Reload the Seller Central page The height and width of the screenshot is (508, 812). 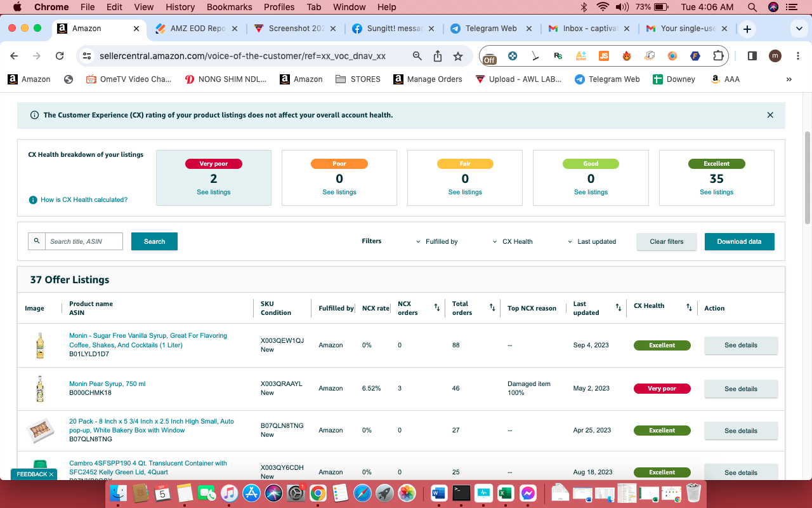(x=60, y=56)
